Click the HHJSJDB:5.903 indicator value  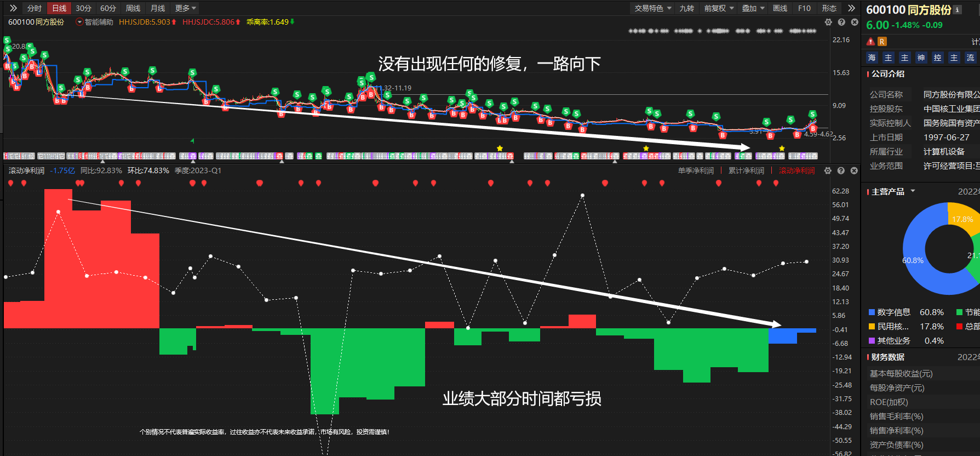pos(147,22)
